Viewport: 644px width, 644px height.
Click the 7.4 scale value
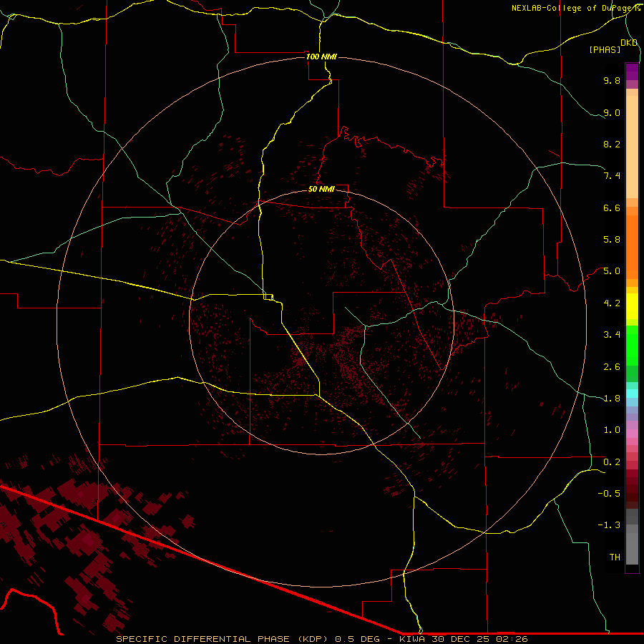[612, 176]
